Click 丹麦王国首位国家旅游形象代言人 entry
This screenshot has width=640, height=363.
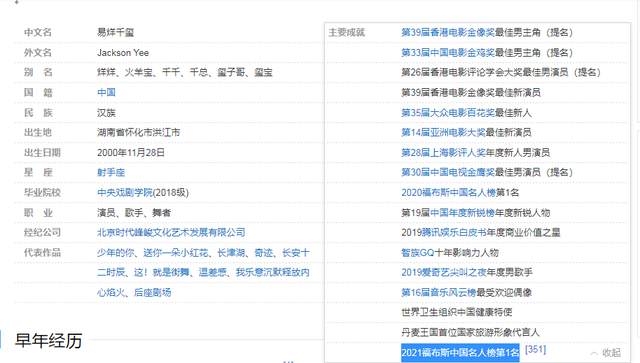[x=471, y=332]
